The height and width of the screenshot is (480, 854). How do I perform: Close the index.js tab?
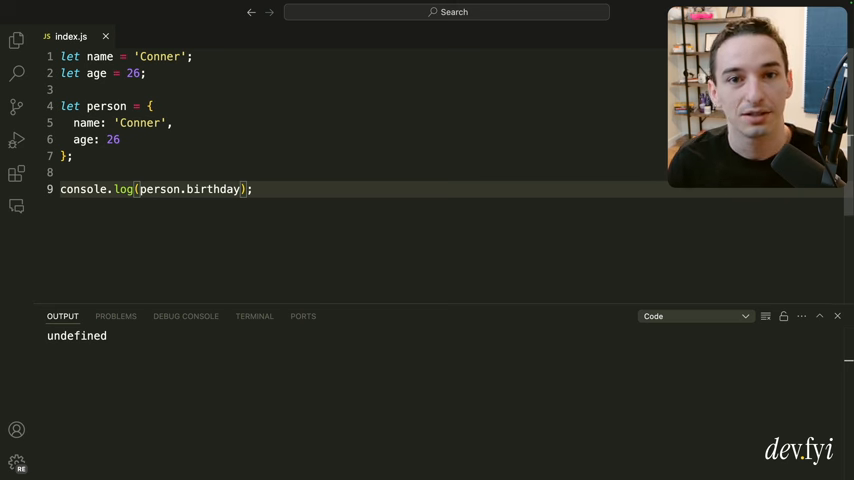[x=106, y=37]
